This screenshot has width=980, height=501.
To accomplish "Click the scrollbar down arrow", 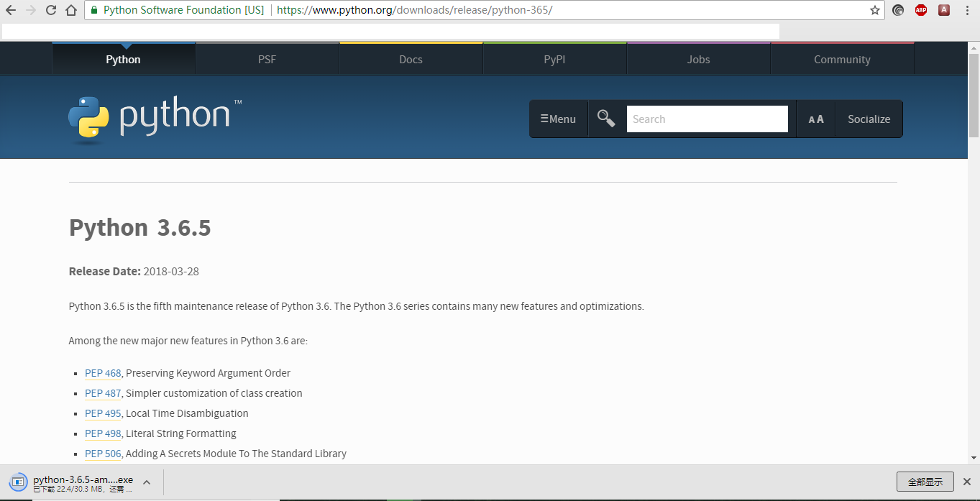I will 974,458.
